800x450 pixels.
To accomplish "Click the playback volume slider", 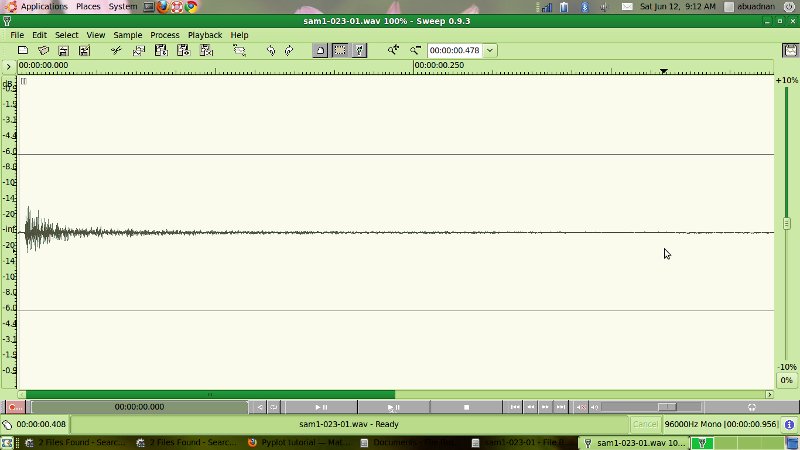I will click(x=638, y=407).
